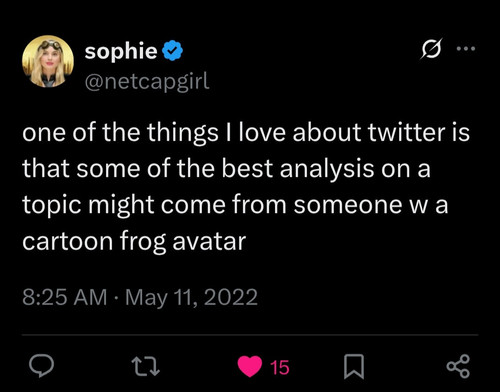Open the reply speech bubble icon

click(41, 366)
